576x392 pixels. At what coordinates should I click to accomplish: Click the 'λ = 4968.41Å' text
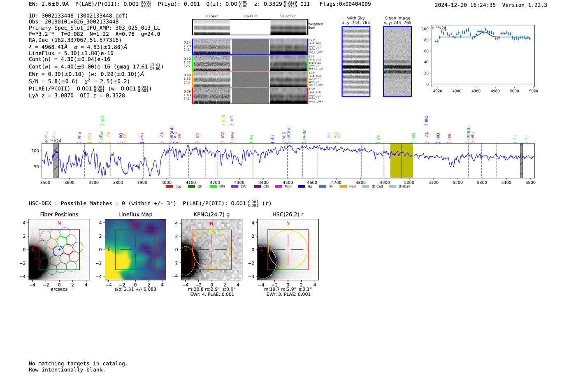[48, 47]
